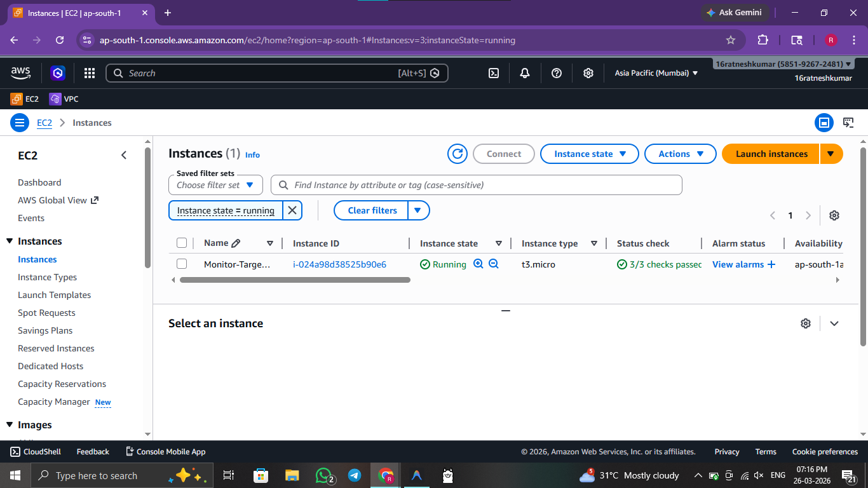Go to next page of instances
Screen dimensions: 868x488
tap(808, 215)
